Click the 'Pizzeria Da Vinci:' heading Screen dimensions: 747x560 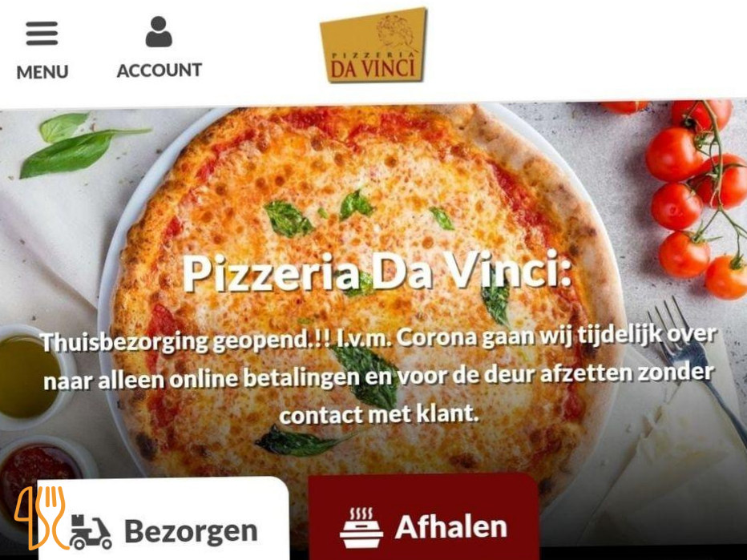[x=377, y=272]
